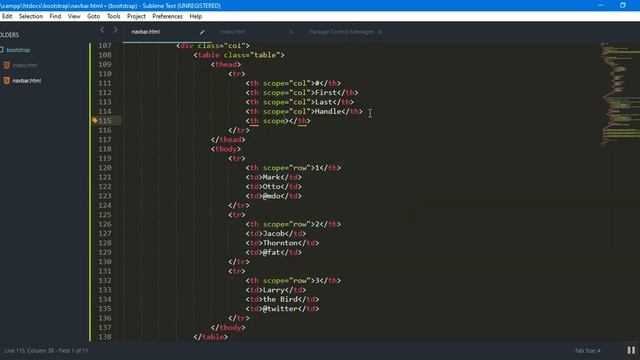Open the Tab Size selector in status bar

pos(587,351)
